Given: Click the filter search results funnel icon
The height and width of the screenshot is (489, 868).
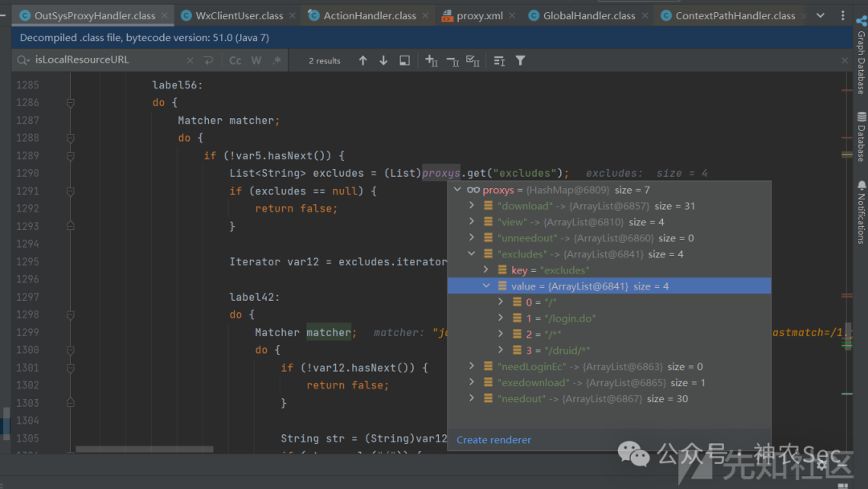Looking at the screenshot, I should pyautogui.click(x=520, y=60).
